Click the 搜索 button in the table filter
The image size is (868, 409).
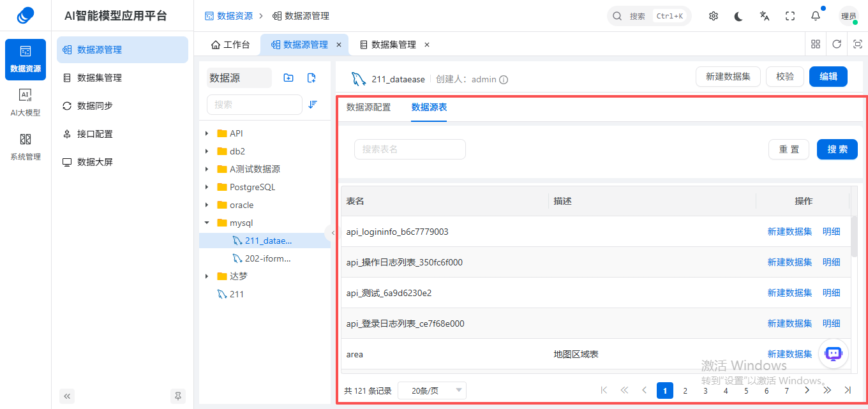coord(837,149)
